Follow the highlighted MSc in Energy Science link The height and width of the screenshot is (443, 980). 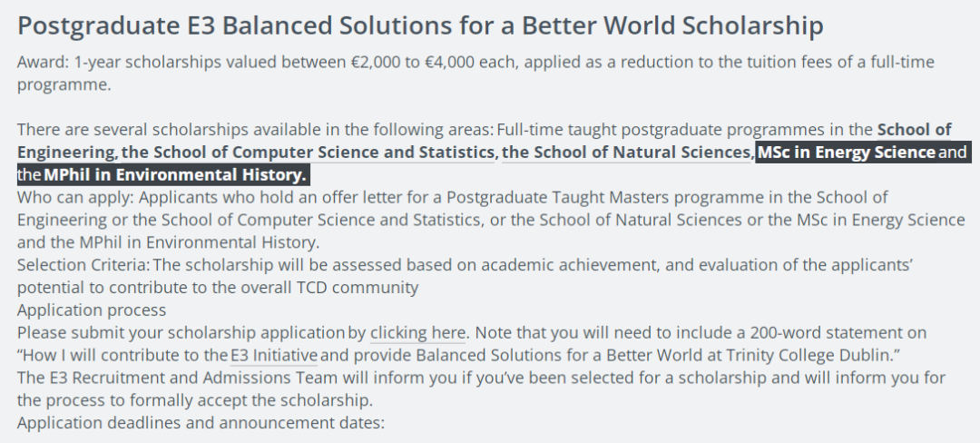tap(847, 153)
